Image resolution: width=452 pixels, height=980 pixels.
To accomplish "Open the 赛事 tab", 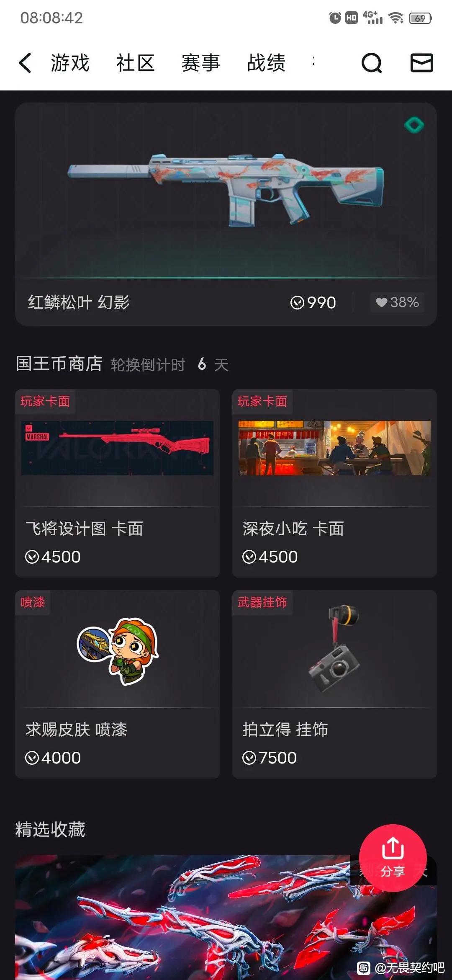I will (x=201, y=63).
